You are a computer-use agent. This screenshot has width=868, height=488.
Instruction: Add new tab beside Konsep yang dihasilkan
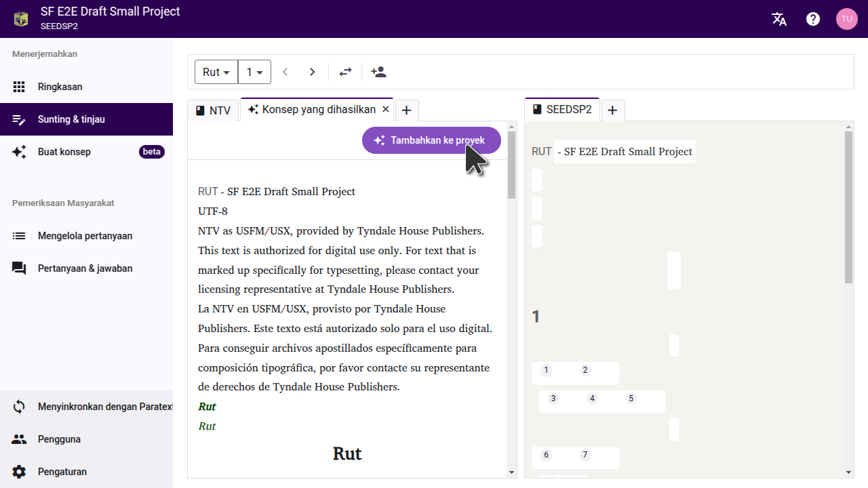406,110
